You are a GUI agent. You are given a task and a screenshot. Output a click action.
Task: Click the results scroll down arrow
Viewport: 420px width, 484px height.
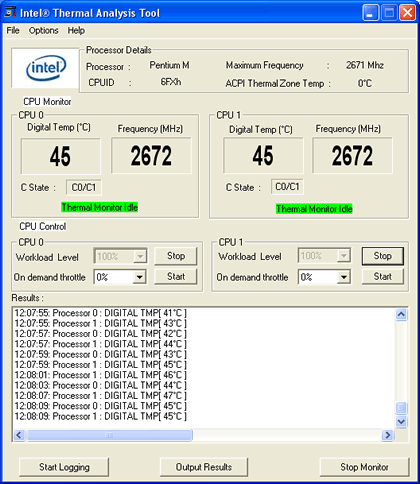coord(401,421)
